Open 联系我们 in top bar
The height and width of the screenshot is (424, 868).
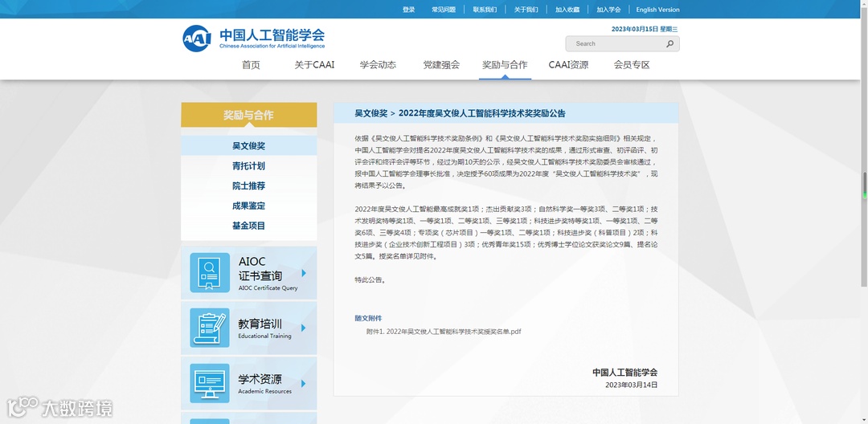click(x=485, y=10)
